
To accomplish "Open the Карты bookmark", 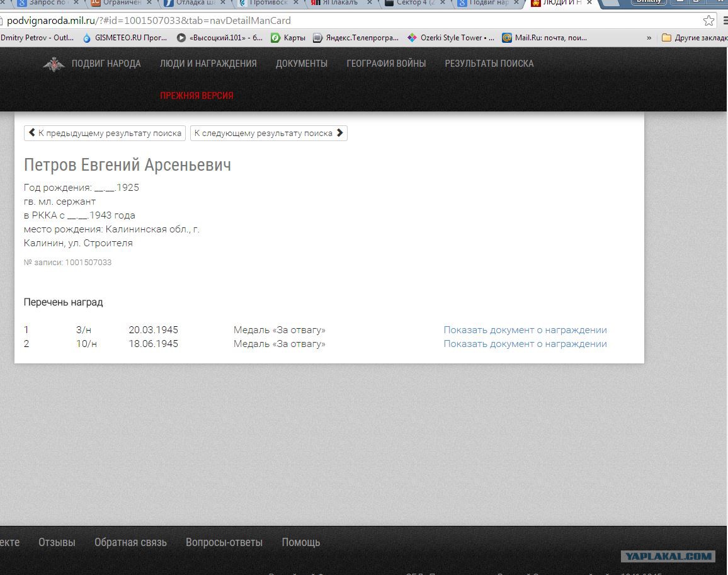I will [288, 38].
